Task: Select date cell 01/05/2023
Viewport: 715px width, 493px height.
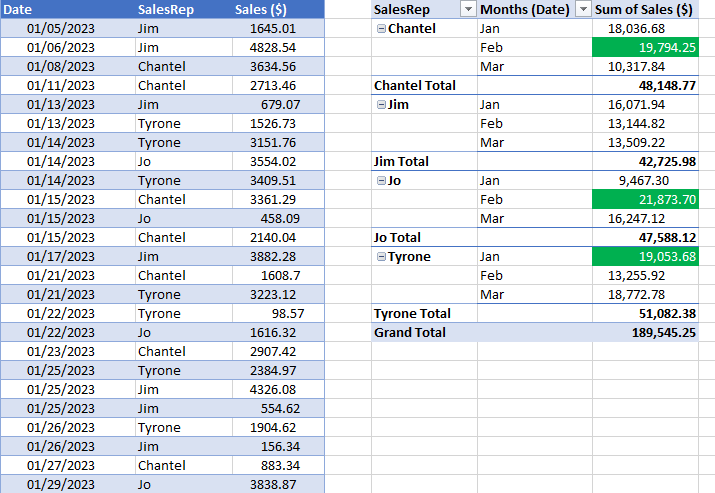Action: (68, 28)
